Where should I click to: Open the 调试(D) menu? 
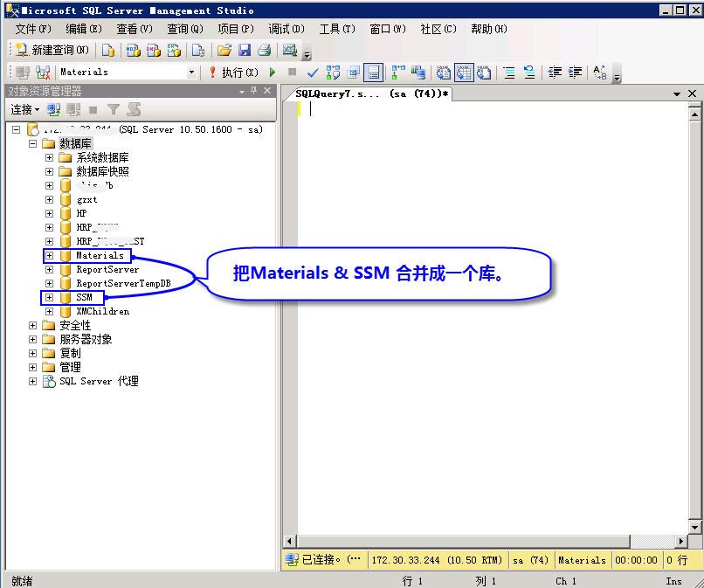[286, 29]
